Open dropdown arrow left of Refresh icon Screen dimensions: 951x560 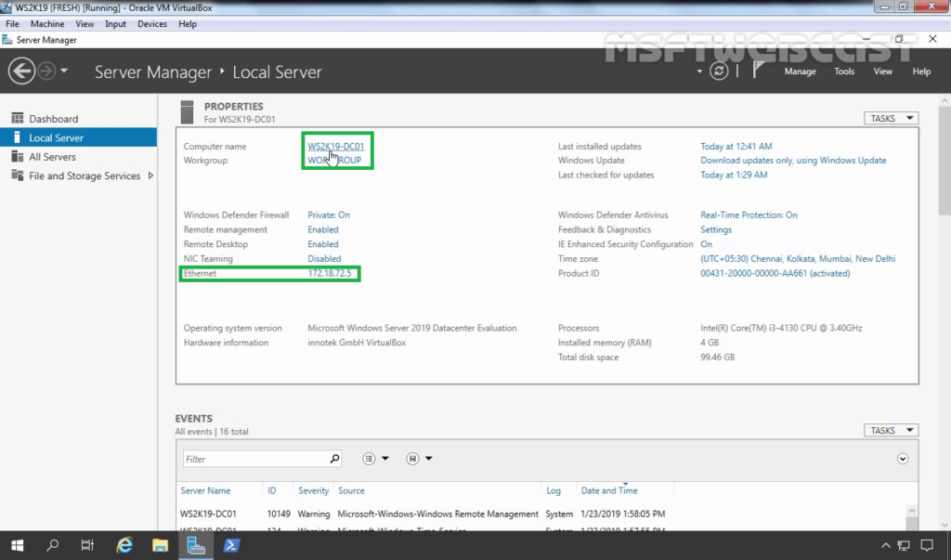click(699, 72)
